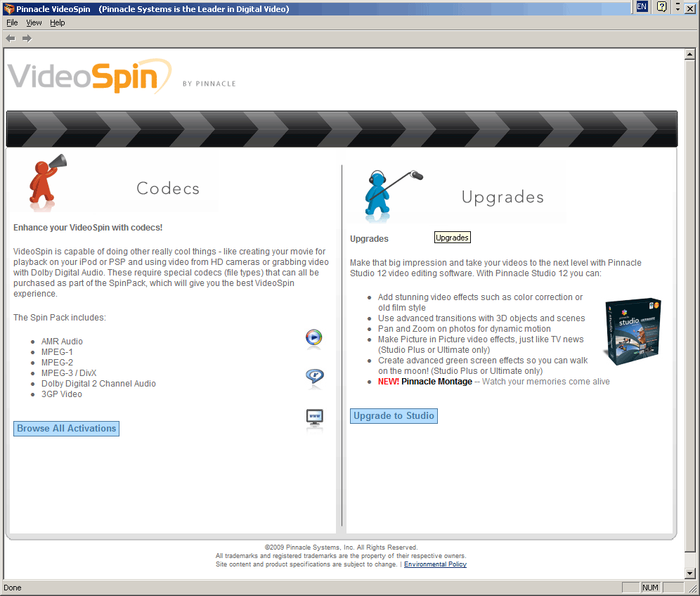The width and height of the screenshot is (700, 596).
Task: Open the View menu
Action: (x=34, y=22)
